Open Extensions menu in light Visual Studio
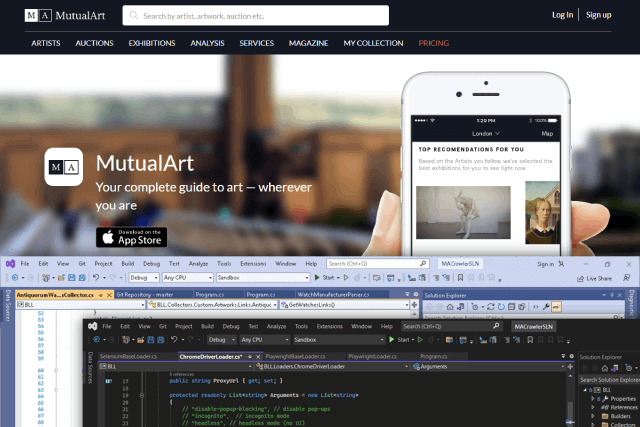 [253, 264]
